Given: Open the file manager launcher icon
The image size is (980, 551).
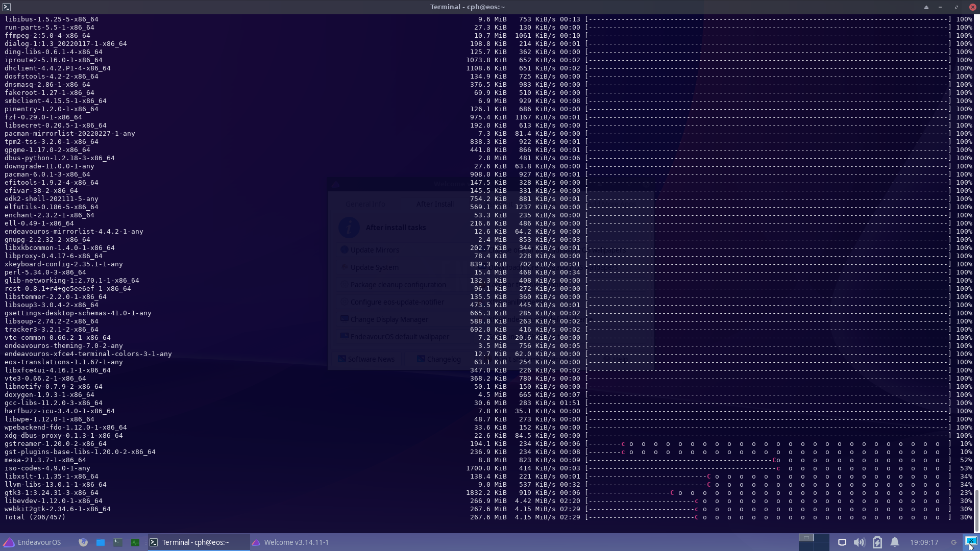Looking at the screenshot, I should pyautogui.click(x=101, y=542).
